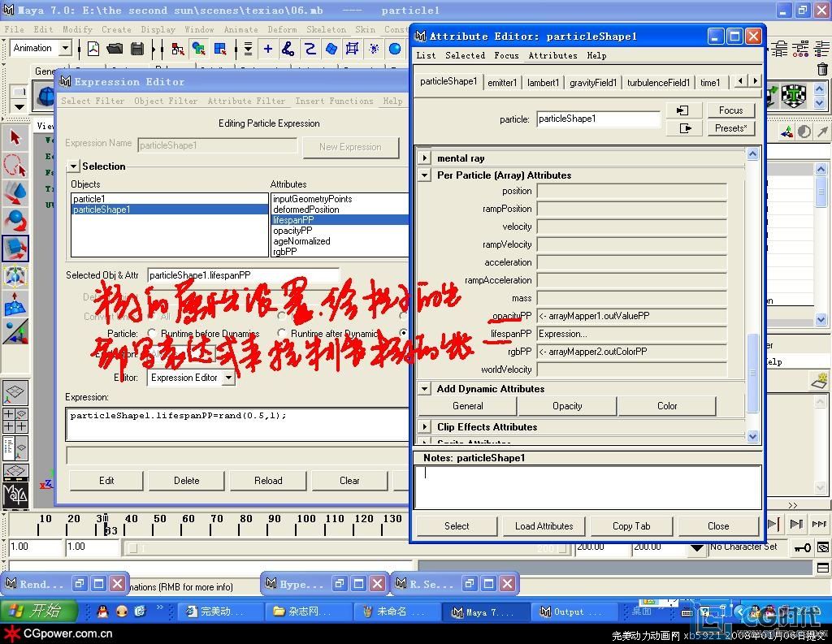Expand the mental ray section
The width and height of the screenshot is (832, 644).
click(425, 158)
